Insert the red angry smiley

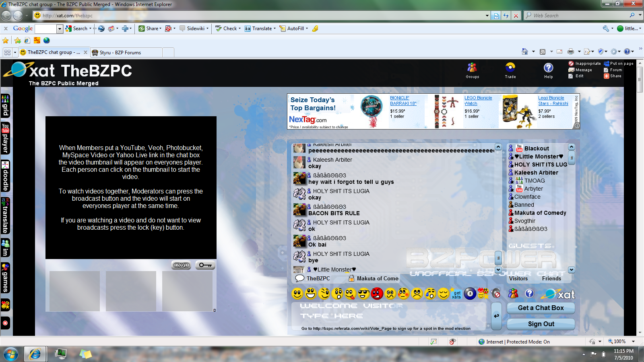tap(377, 294)
